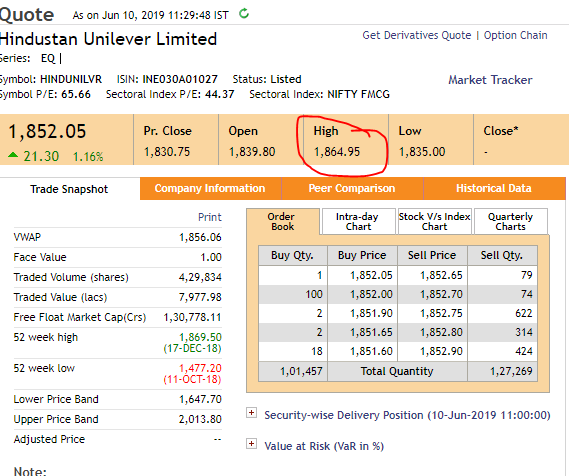Click the Face Value 1.00
582x476 pixels.
click(x=211, y=257)
